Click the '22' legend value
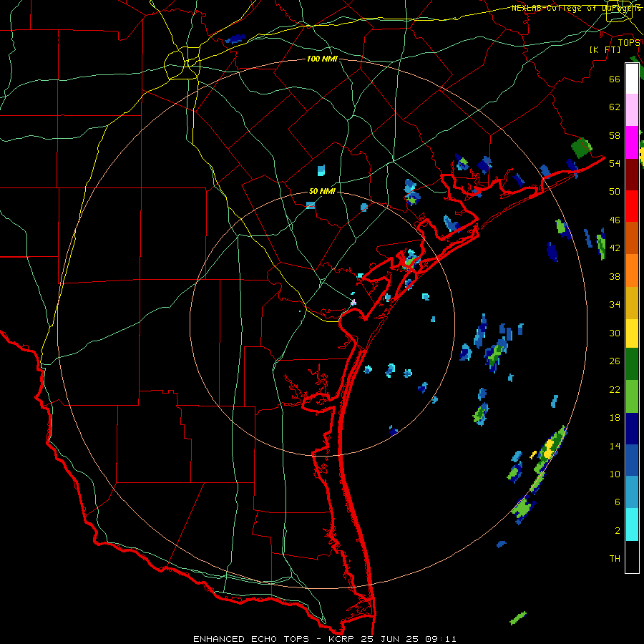This screenshot has height=644, width=644. [x=615, y=389]
